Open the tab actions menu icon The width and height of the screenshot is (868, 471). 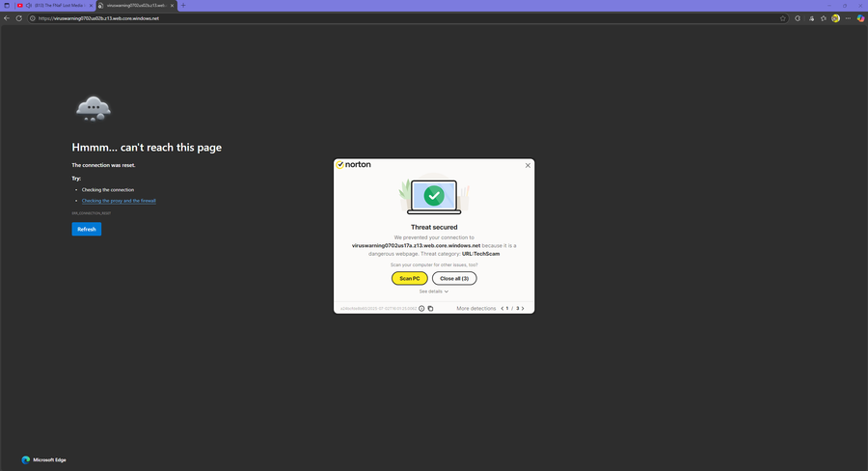(7, 6)
